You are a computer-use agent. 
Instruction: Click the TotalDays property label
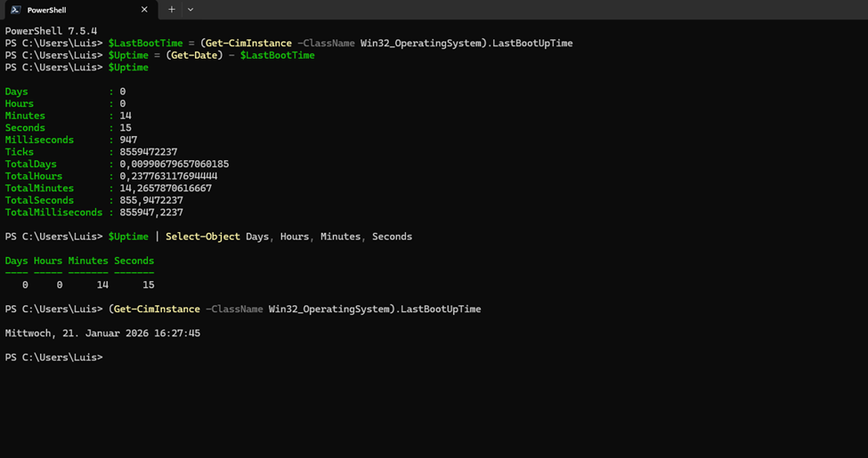coord(30,165)
